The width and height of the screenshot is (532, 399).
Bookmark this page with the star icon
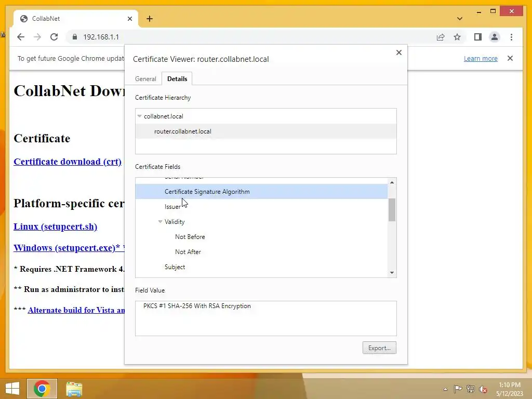[457, 37]
